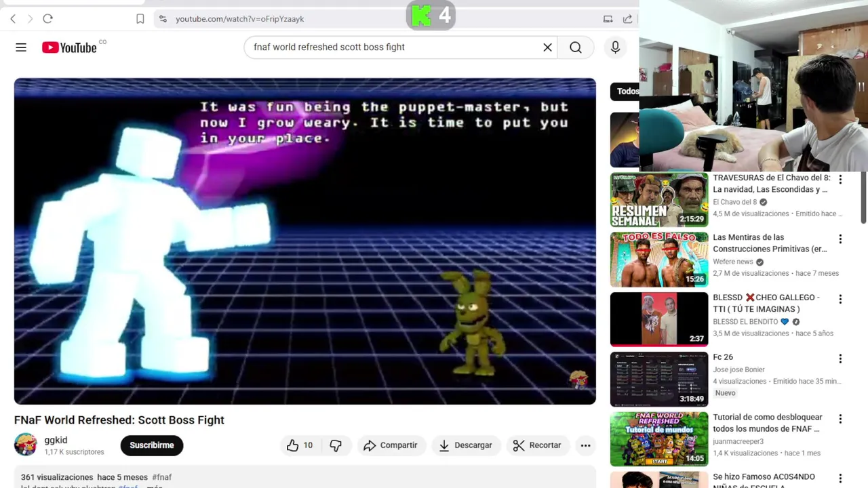Click the picture-in-picture browser toolbar icon

click(x=608, y=19)
